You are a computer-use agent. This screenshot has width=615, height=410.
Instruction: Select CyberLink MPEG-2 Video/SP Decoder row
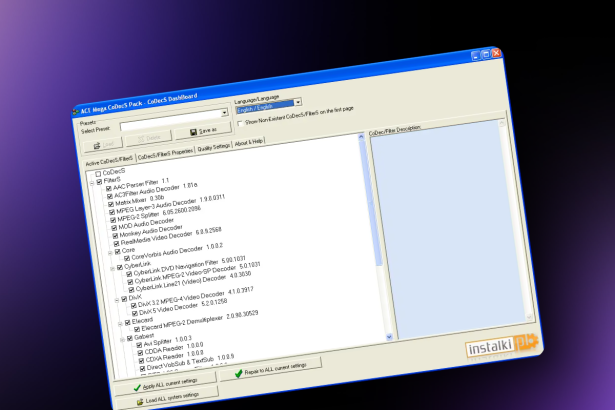[197, 273]
